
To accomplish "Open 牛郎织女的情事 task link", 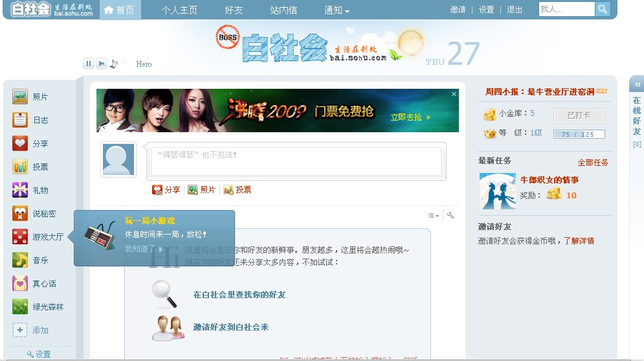I will (x=550, y=180).
